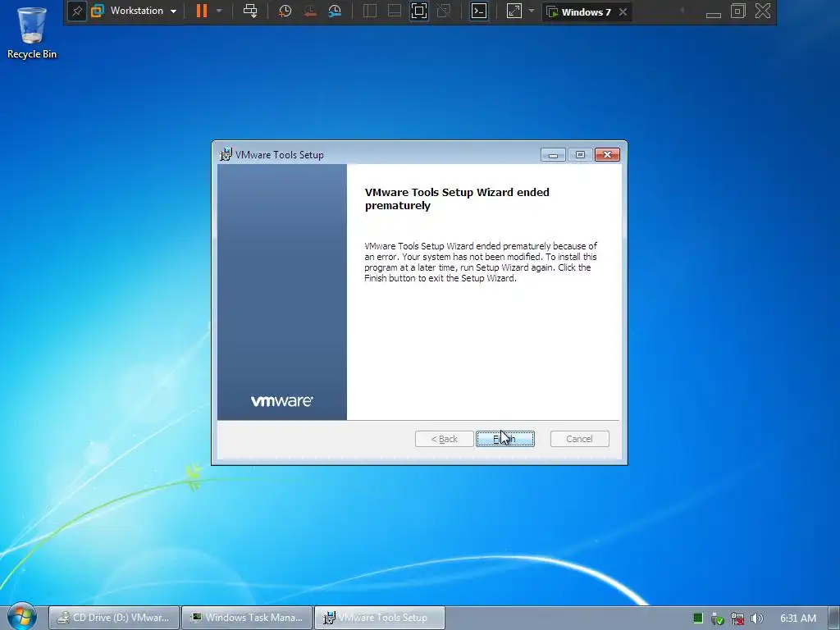Click the pin toolbar icon
This screenshot has height=630, width=840.
[x=77, y=11]
